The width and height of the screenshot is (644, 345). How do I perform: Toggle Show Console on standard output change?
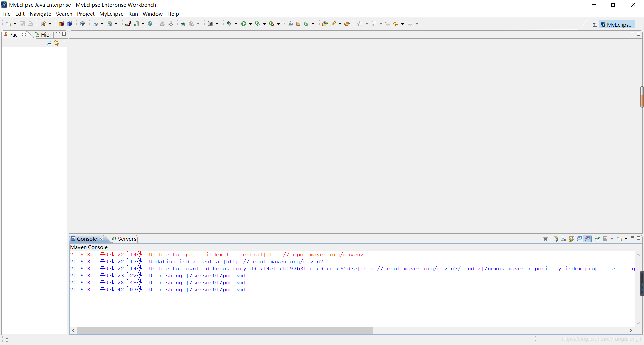click(579, 239)
